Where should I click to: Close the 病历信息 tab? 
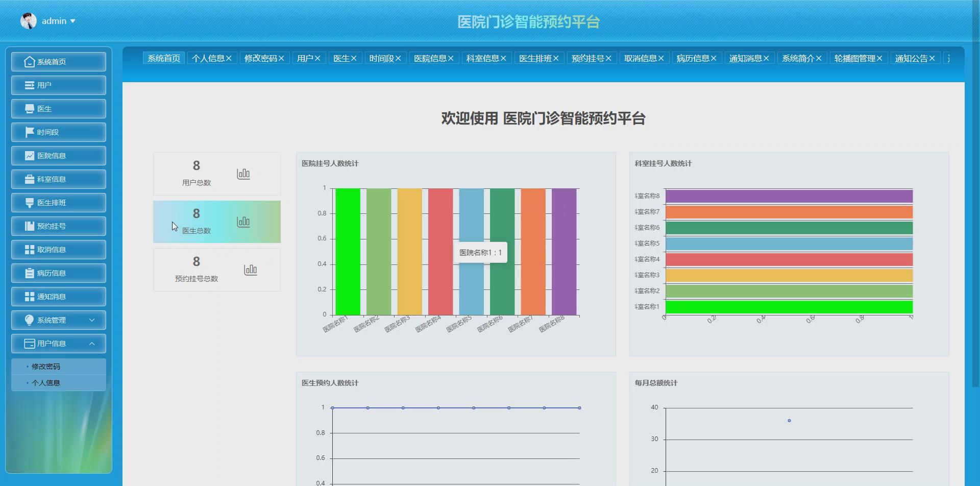[x=714, y=59]
